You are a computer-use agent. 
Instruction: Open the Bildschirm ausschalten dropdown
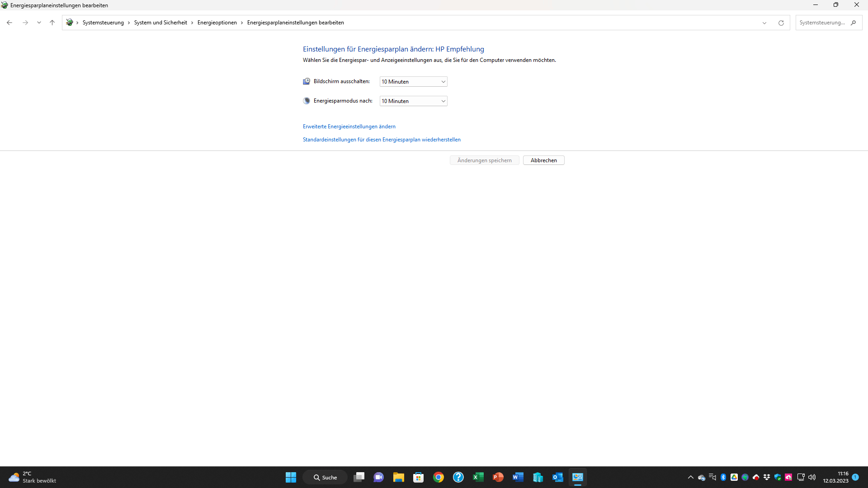click(x=413, y=82)
